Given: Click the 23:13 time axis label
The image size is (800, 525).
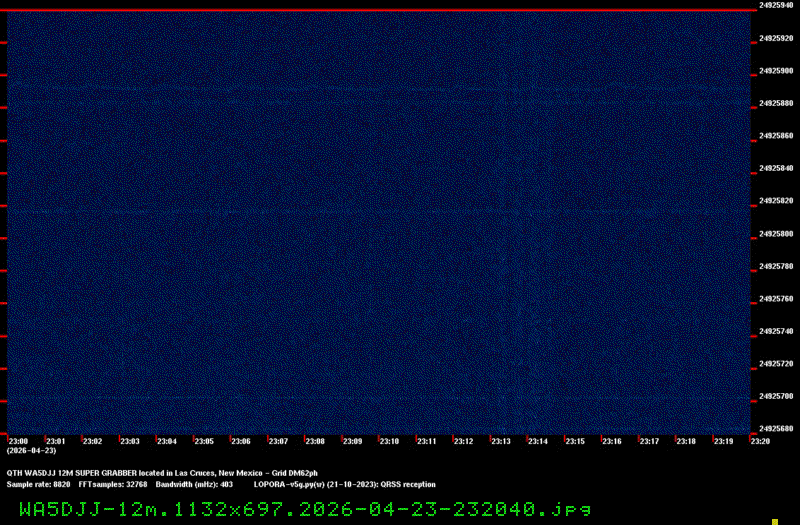Looking at the screenshot, I should [x=501, y=441].
